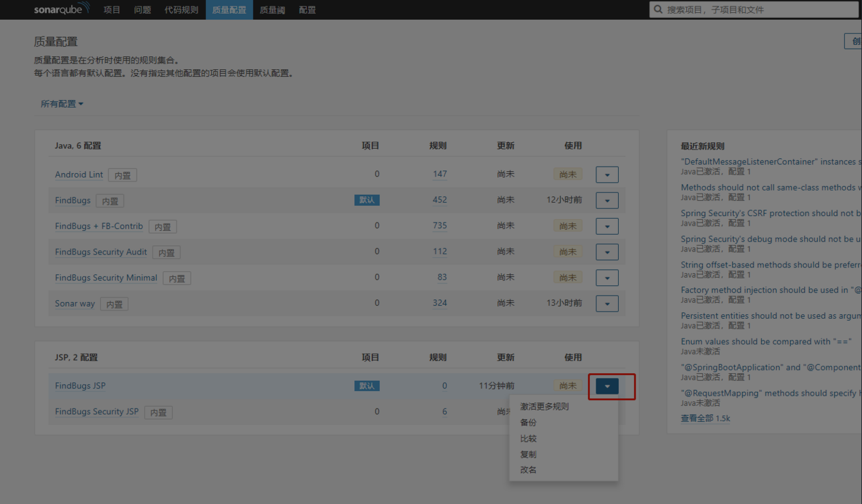This screenshot has height=504, width=862.
Task: Choose 激活更多规则 from the menu
Action: click(544, 407)
